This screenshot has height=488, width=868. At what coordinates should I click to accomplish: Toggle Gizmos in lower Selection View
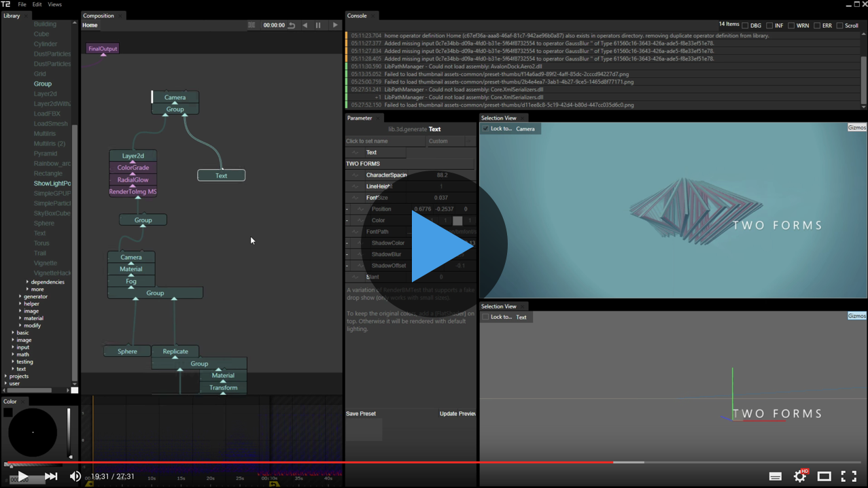point(856,316)
